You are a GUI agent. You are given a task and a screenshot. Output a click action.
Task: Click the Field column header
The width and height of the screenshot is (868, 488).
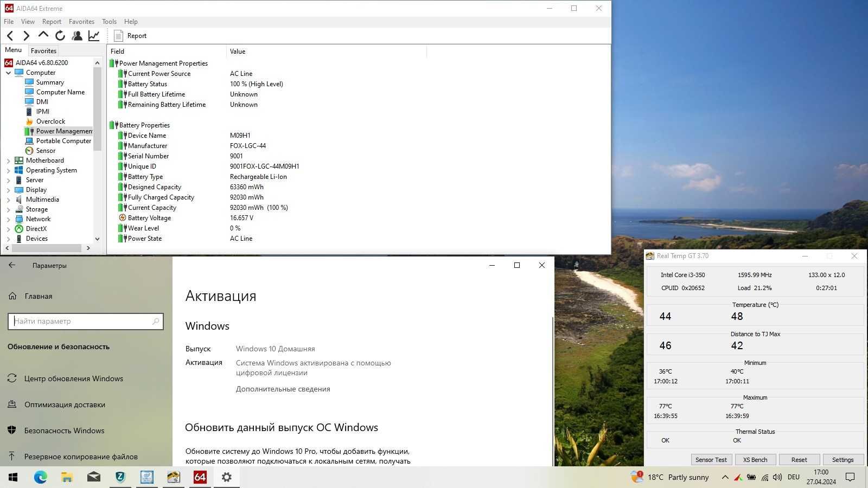167,52
